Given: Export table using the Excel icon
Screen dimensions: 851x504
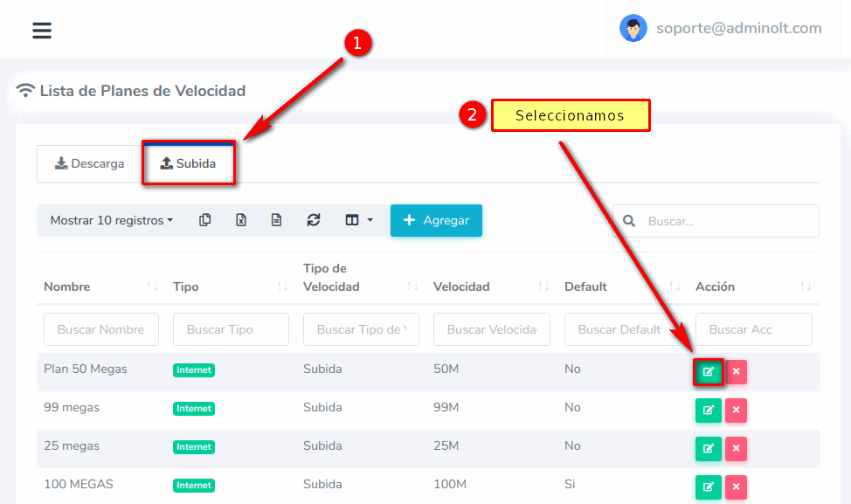Looking at the screenshot, I should pos(240,220).
